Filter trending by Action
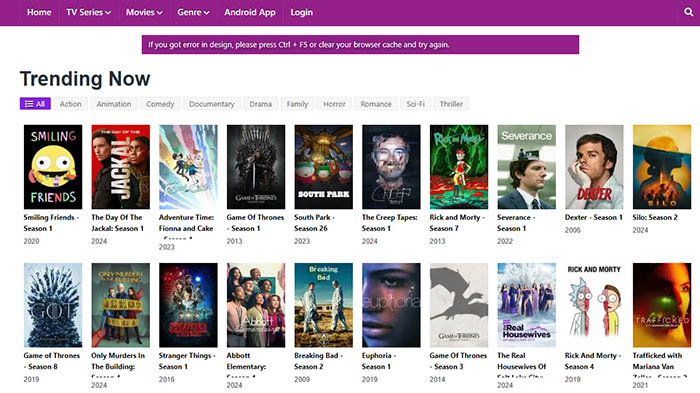Image resolution: width=700 pixels, height=393 pixels. (71, 104)
